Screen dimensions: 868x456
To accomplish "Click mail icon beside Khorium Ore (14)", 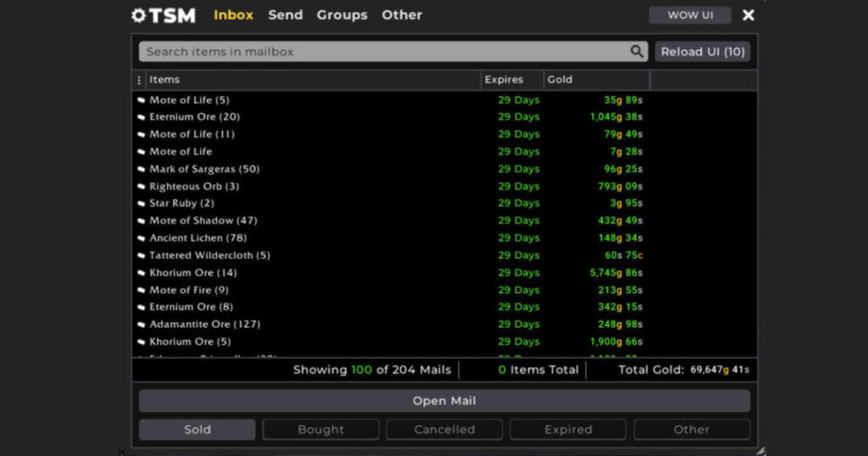I will (x=142, y=273).
